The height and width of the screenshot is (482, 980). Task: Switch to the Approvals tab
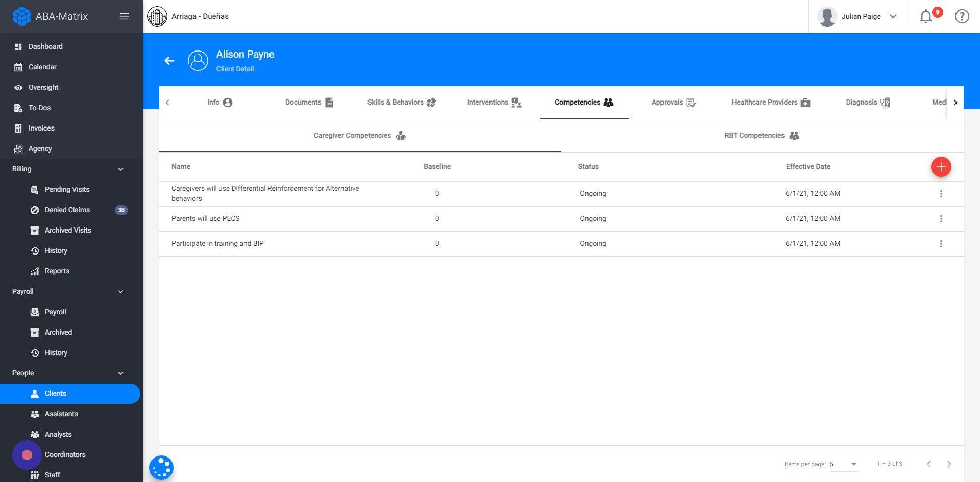coord(674,103)
